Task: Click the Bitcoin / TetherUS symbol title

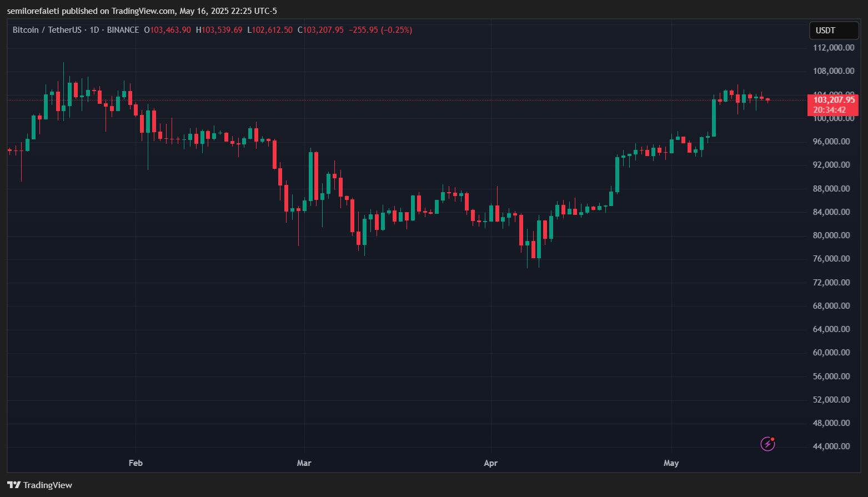Action: pyautogui.click(x=47, y=30)
